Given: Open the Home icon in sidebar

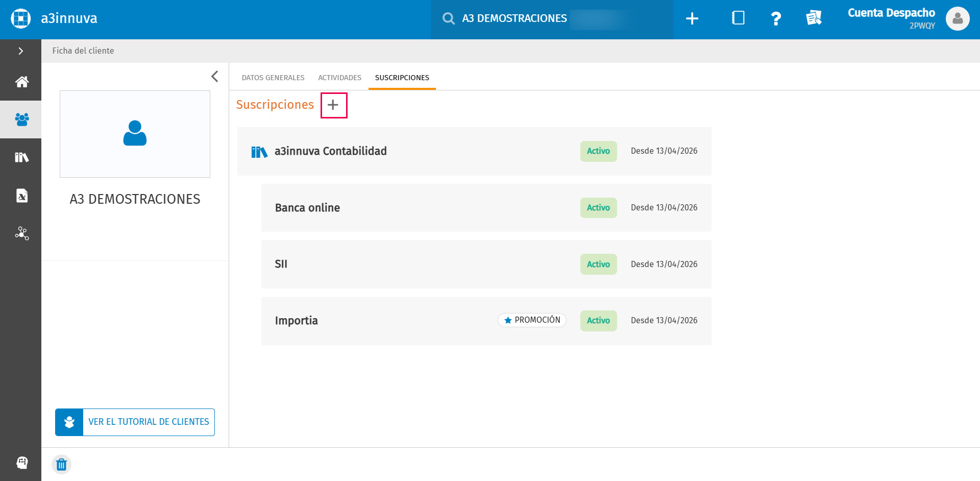Looking at the screenshot, I should [21, 82].
